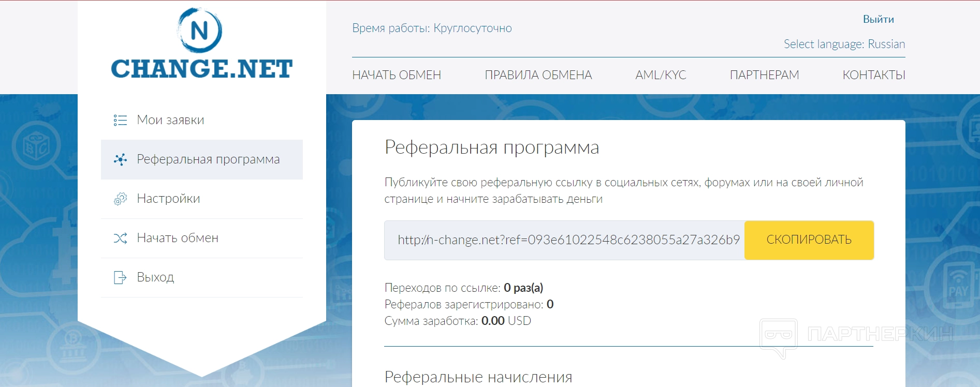The image size is (980, 387).
Task: Select Реферальная программа sidebar item
Action: (202, 159)
